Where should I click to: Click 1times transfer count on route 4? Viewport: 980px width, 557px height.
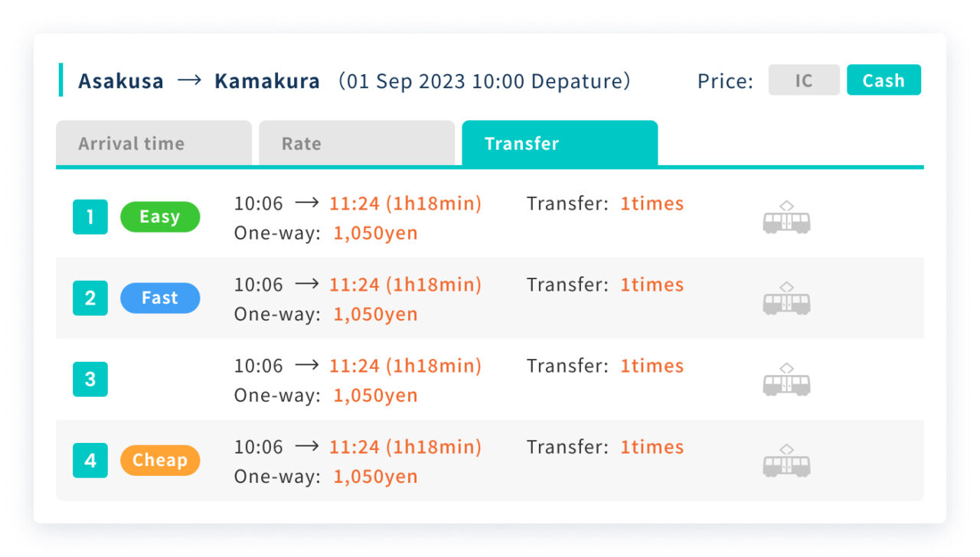652,447
